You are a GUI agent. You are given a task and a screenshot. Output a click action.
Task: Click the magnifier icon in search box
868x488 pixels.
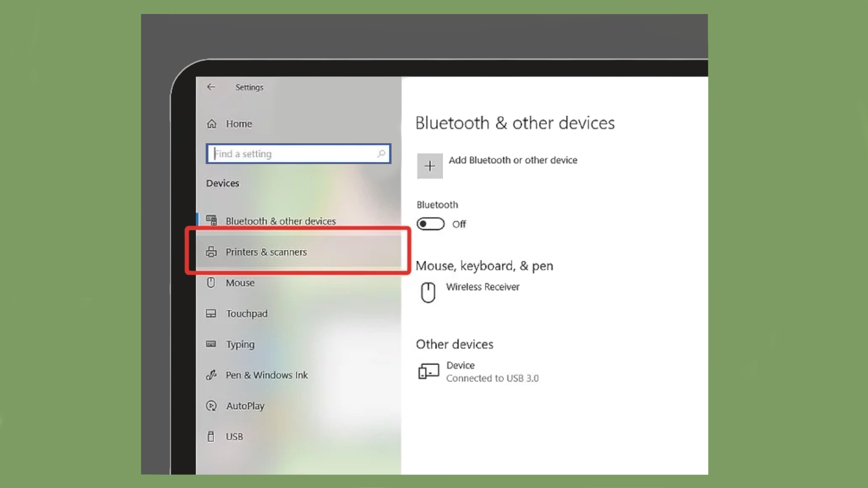[x=381, y=154]
